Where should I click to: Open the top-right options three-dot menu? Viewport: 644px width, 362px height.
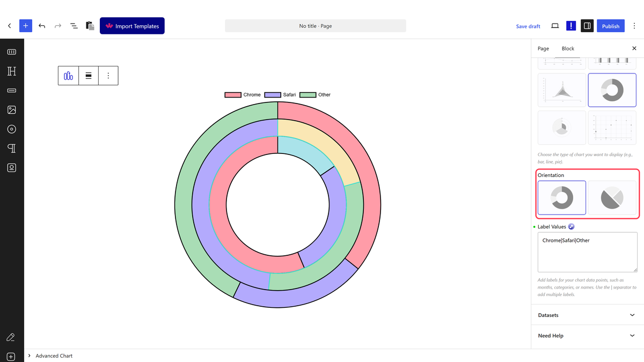coord(634,26)
